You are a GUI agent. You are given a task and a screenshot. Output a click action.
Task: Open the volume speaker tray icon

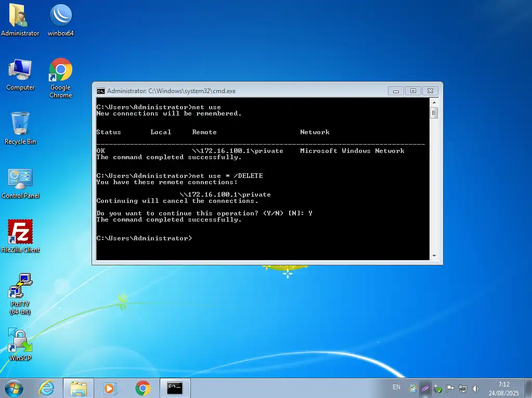(x=475, y=388)
